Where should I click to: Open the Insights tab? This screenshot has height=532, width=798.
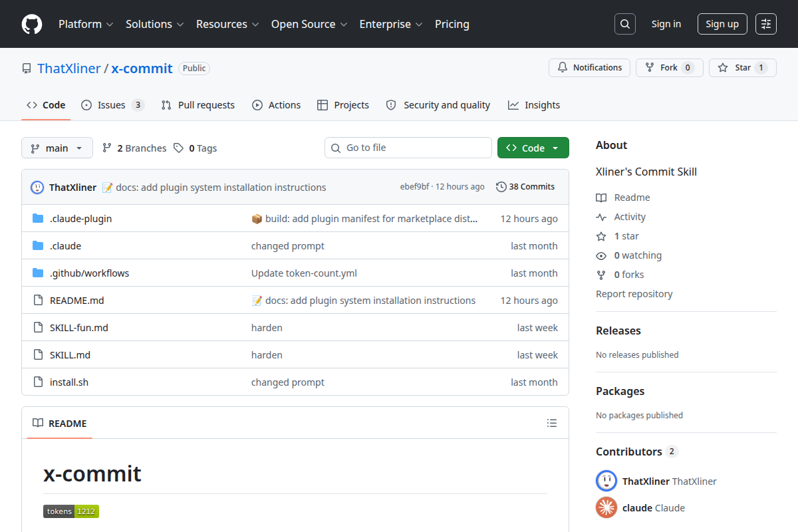[534, 105]
